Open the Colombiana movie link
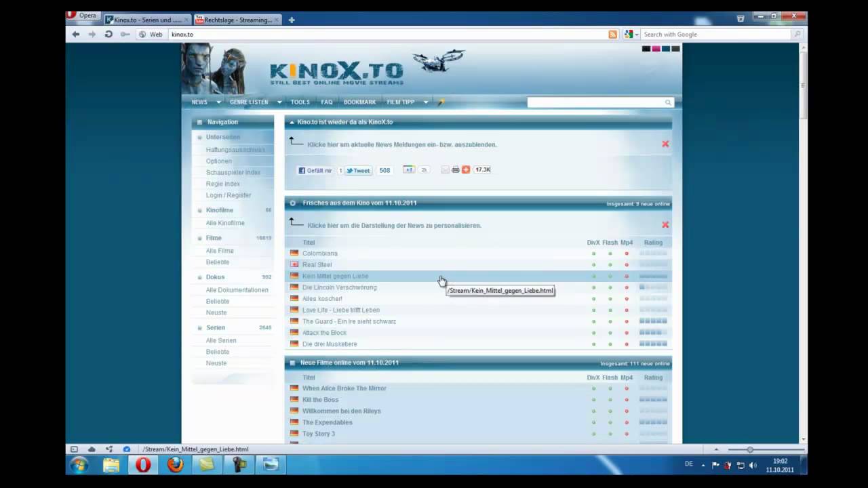868x488 pixels. coord(319,253)
